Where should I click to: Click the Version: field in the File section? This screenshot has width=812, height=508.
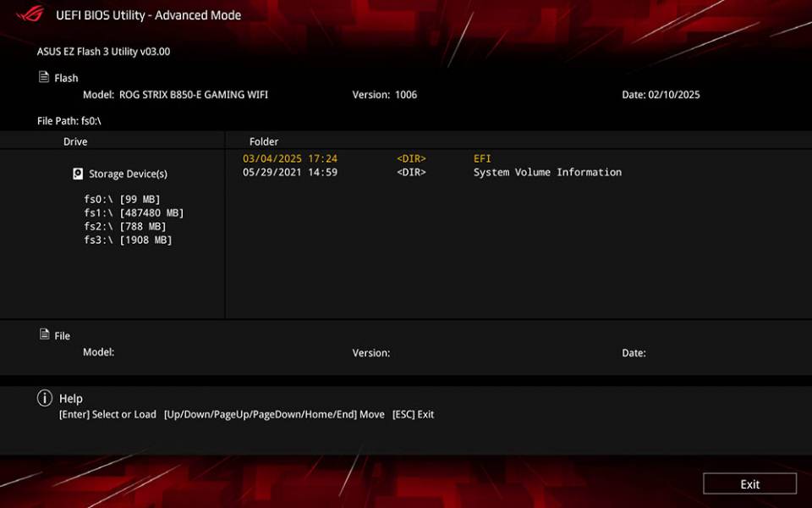(370, 352)
